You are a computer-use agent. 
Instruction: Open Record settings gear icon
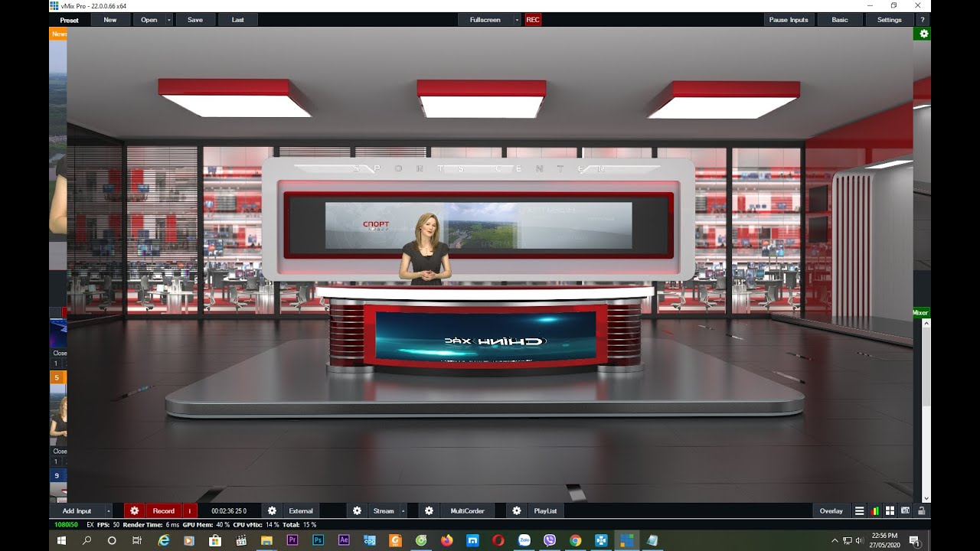tap(134, 510)
